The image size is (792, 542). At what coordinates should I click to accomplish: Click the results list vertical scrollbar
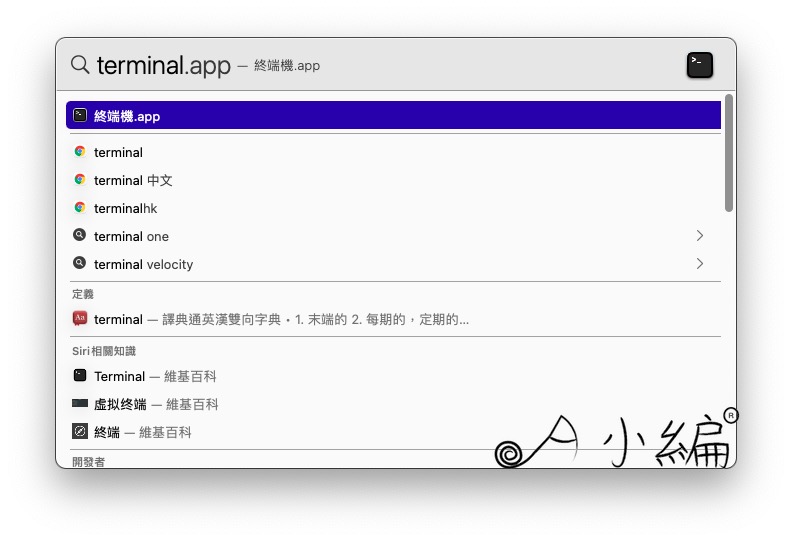pos(728,153)
